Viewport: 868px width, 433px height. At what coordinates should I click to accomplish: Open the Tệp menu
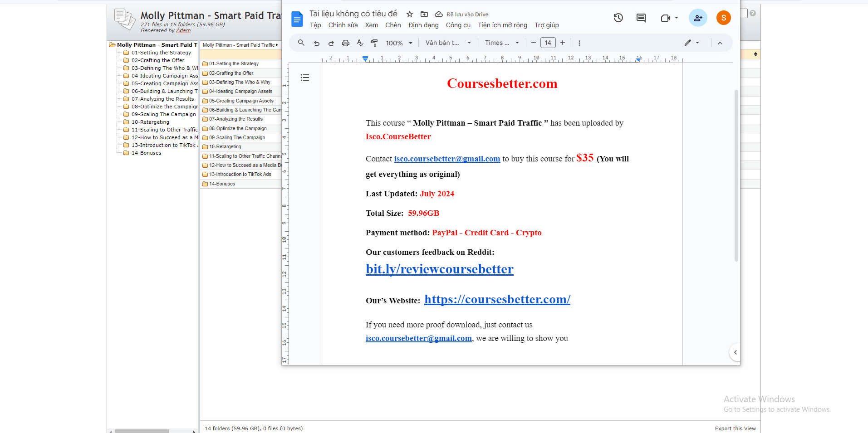click(x=315, y=25)
